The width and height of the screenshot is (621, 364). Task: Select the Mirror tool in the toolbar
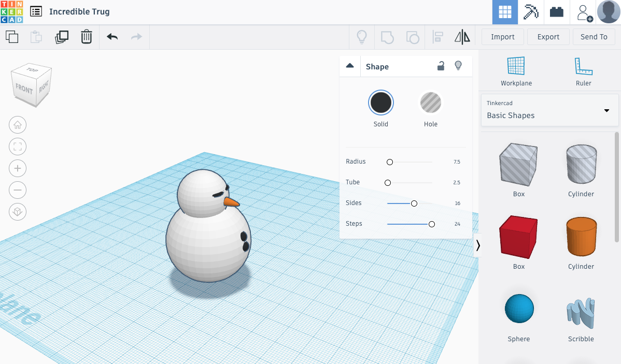(462, 37)
